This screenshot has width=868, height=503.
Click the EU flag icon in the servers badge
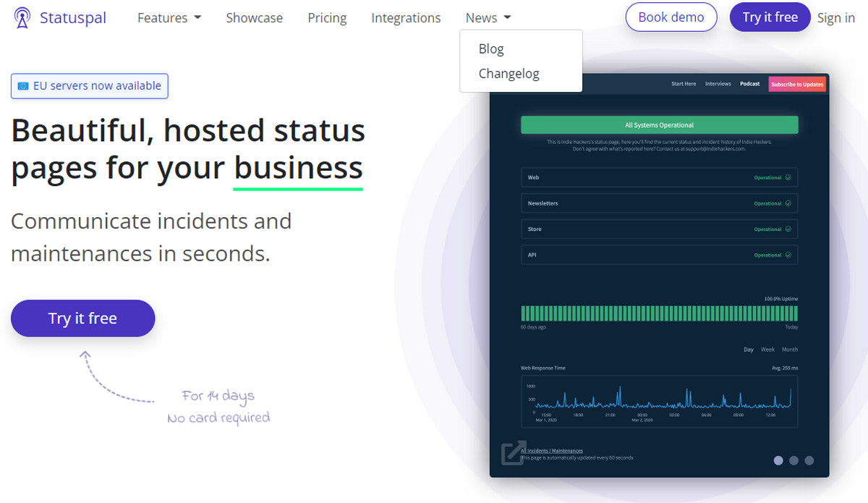tap(22, 85)
